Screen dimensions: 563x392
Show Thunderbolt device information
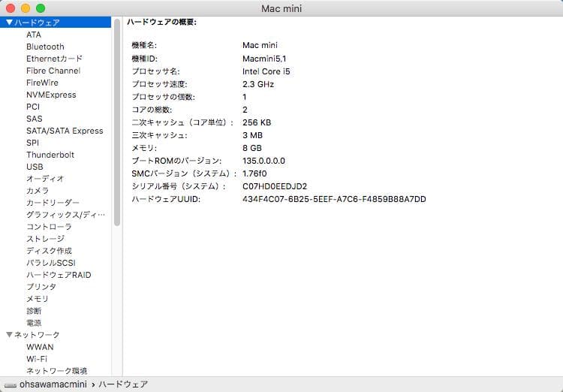[x=50, y=155]
